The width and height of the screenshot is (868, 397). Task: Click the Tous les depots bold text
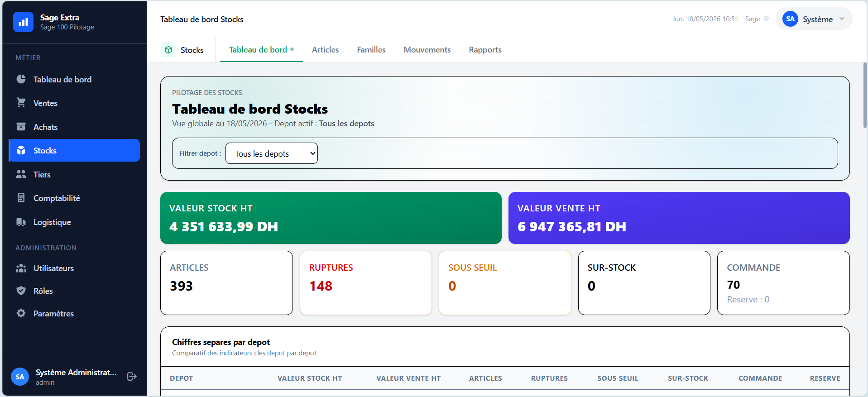click(x=346, y=124)
